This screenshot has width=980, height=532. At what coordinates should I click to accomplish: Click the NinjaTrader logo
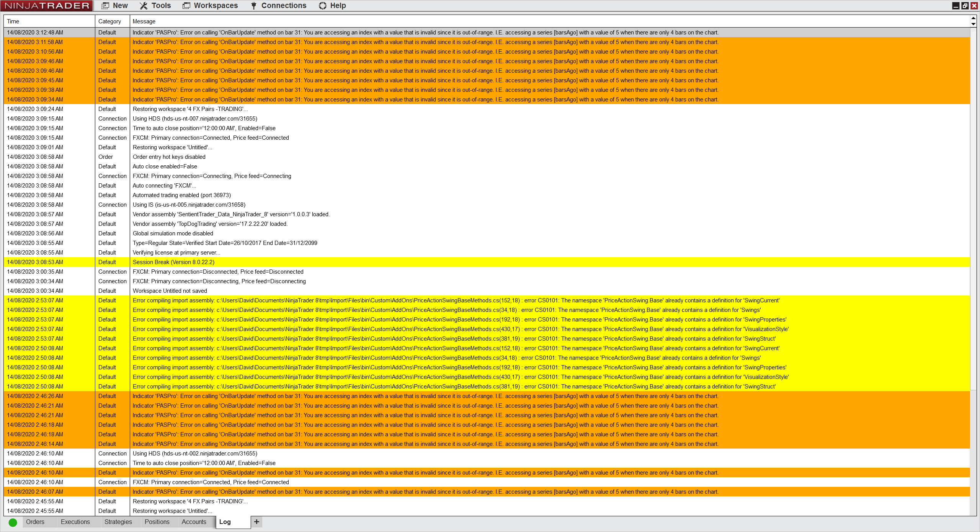pyautogui.click(x=47, y=6)
